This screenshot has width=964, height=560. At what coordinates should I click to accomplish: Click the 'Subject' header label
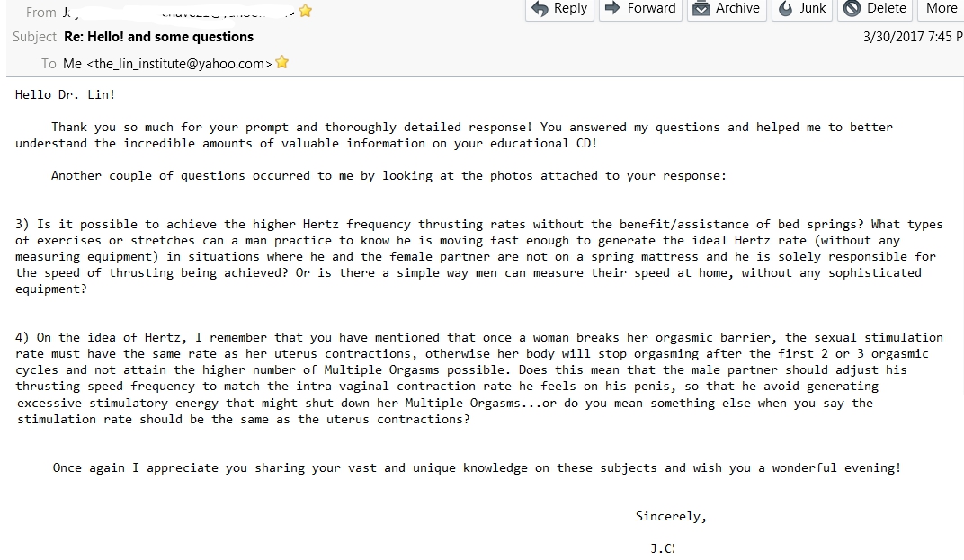[34, 37]
